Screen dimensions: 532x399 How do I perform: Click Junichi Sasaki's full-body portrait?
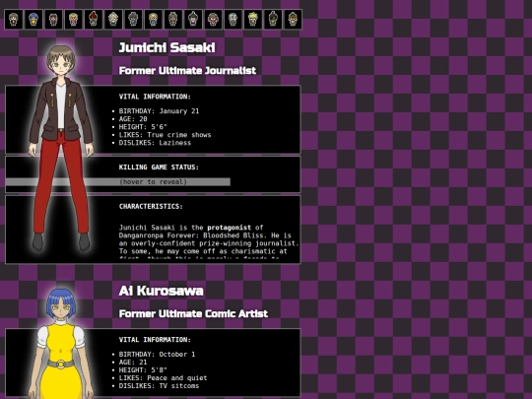(x=61, y=148)
